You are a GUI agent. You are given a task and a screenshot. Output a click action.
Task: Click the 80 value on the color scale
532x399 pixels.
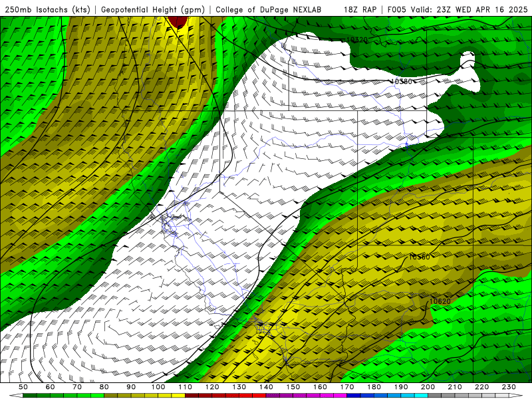pyautogui.click(x=104, y=387)
